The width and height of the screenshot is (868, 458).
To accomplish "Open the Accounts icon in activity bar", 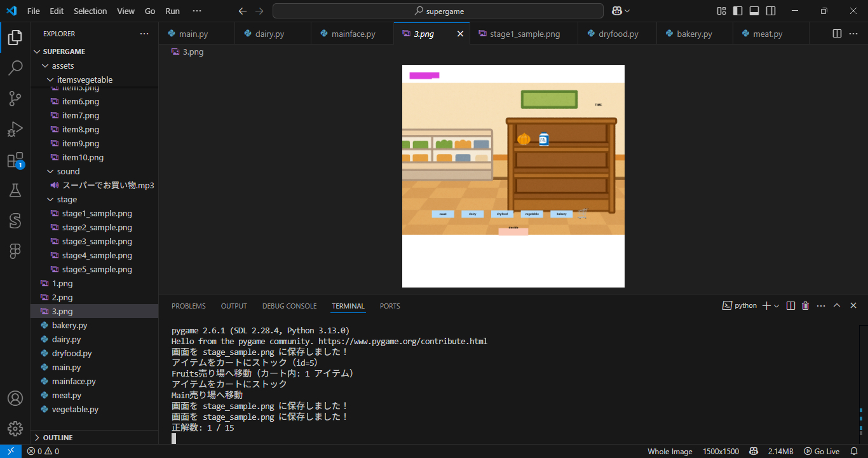I will point(15,398).
